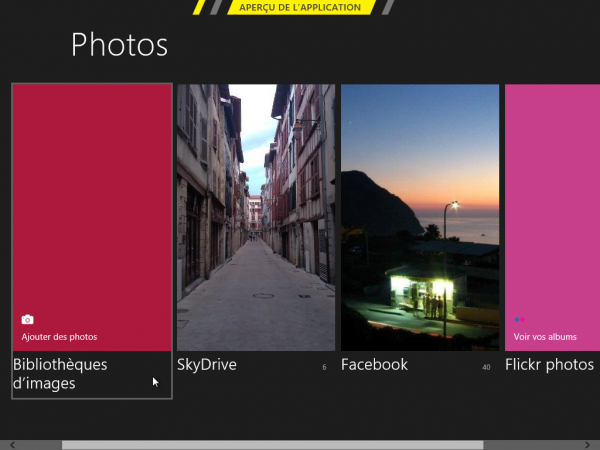Click the scrollbar right arrow
Screen dimensions: 600x450
coord(586,444)
